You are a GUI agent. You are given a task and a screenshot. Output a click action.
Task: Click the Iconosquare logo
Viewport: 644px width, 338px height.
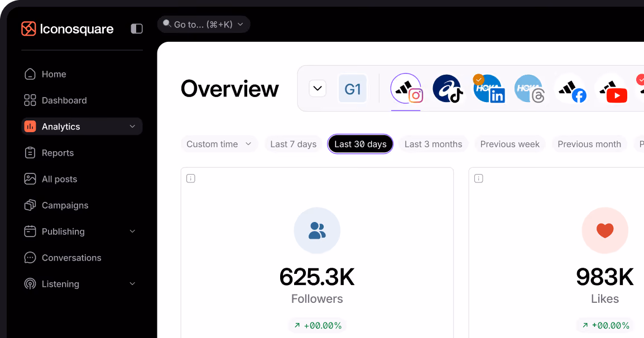[68, 29]
